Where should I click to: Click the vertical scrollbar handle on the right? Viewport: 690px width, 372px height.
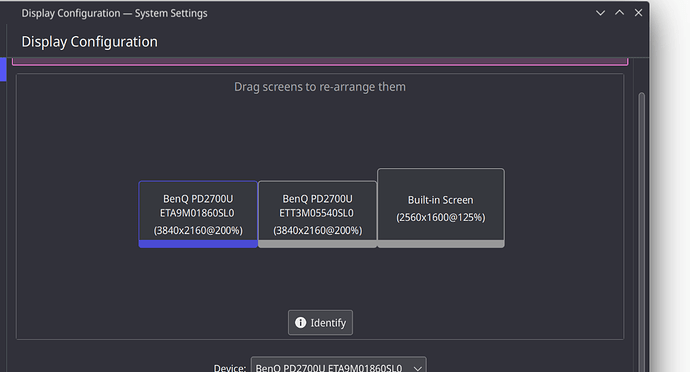pos(642,232)
